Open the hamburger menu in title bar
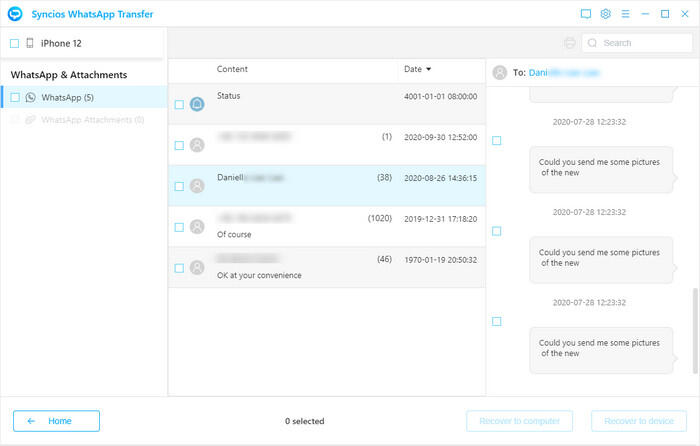The image size is (700, 446). [625, 14]
